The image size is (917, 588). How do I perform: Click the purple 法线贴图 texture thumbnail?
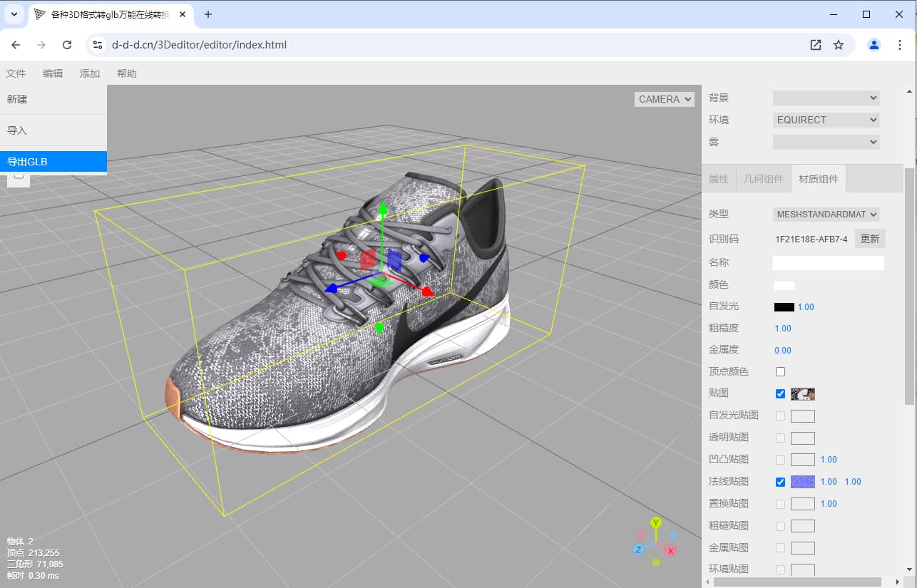[x=803, y=482]
